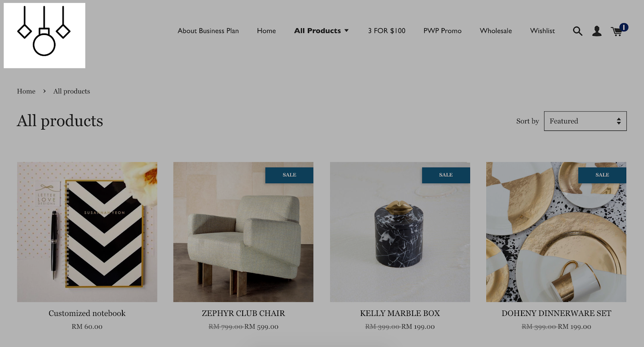View the Kelly Marble Box product image
Screen dimensions: 644x347
(x=400, y=232)
